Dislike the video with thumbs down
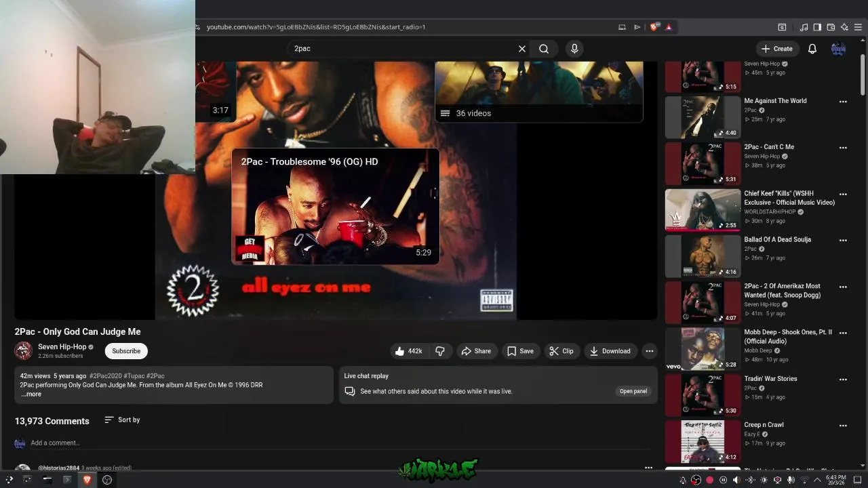868x488 pixels. 440,351
